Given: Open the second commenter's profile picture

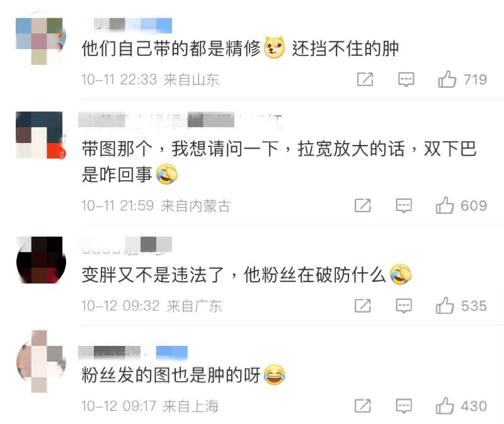Looking at the screenshot, I should coord(41,135).
